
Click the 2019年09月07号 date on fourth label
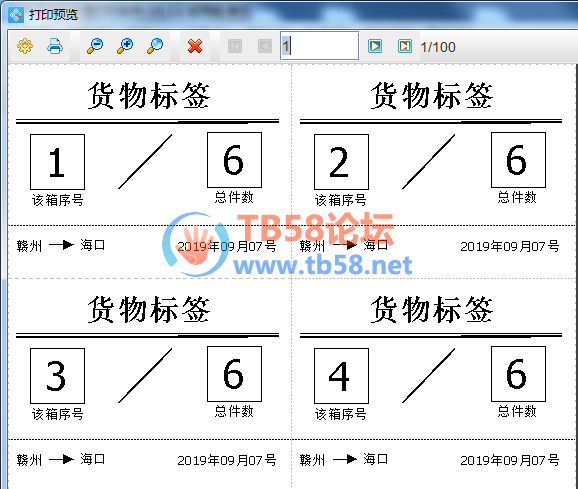tap(509, 460)
